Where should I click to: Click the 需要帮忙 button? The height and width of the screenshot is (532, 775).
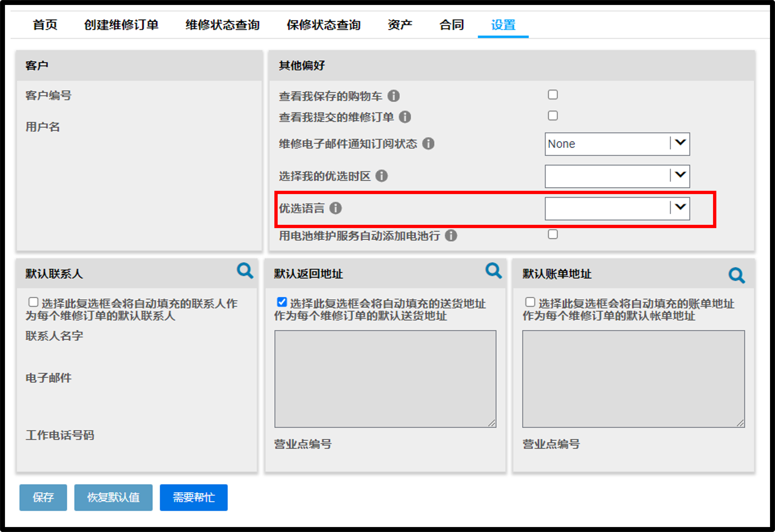click(x=194, y=497)
